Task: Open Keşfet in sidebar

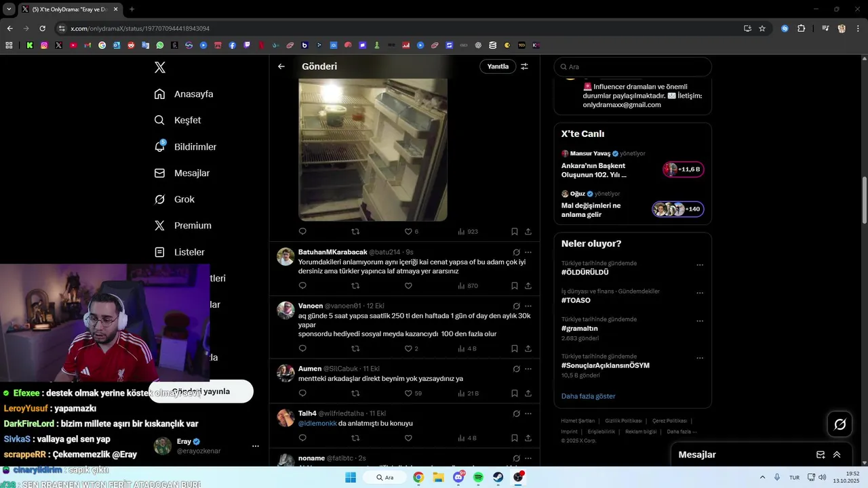Action: tap(178, 120)
